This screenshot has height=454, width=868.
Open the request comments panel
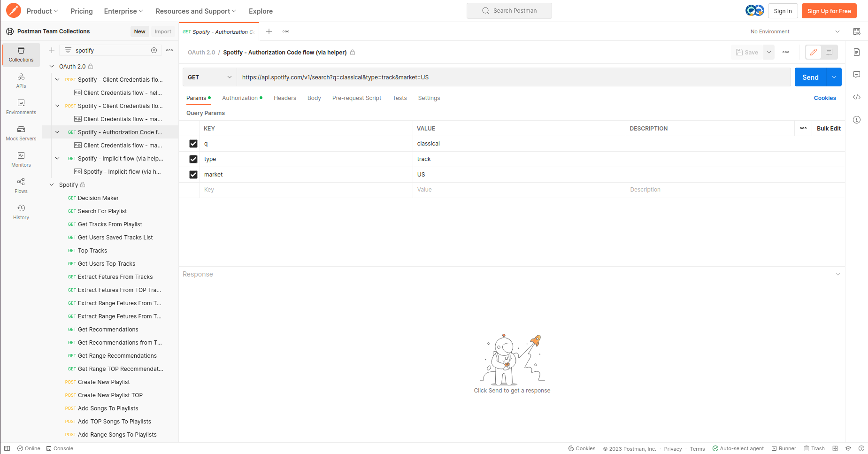[x=857, y=74]
